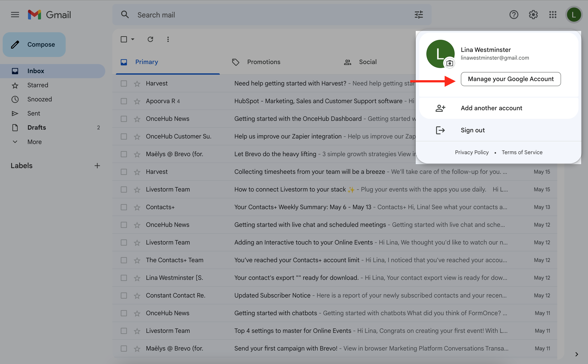Toggle the select all checkbox

pyautogui.click(x=124, y=39)
